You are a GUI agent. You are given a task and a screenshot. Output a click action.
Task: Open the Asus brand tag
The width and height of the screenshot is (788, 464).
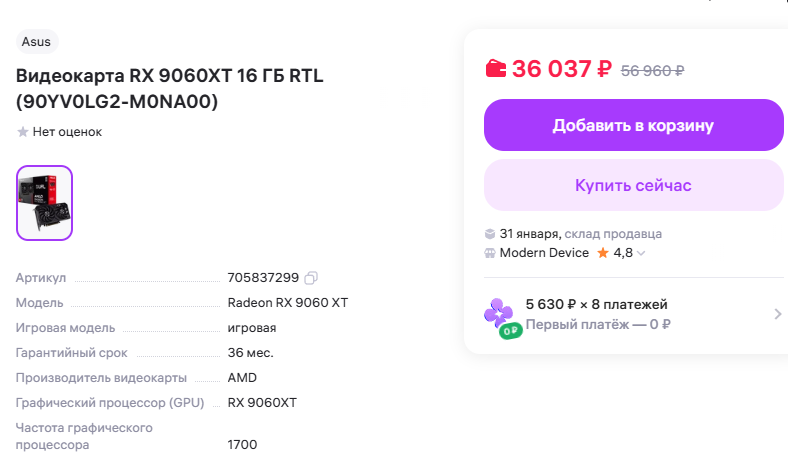[37, 41]
